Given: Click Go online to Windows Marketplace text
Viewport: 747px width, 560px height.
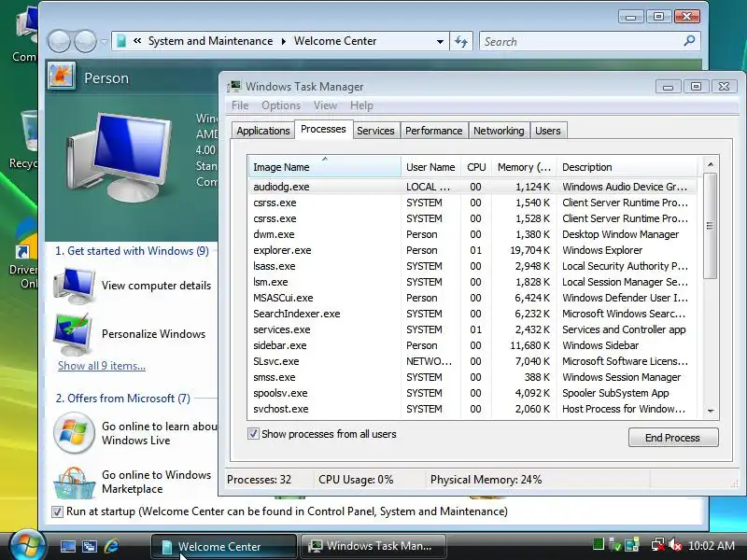Looking at the screenshot, I should (156, 482).
